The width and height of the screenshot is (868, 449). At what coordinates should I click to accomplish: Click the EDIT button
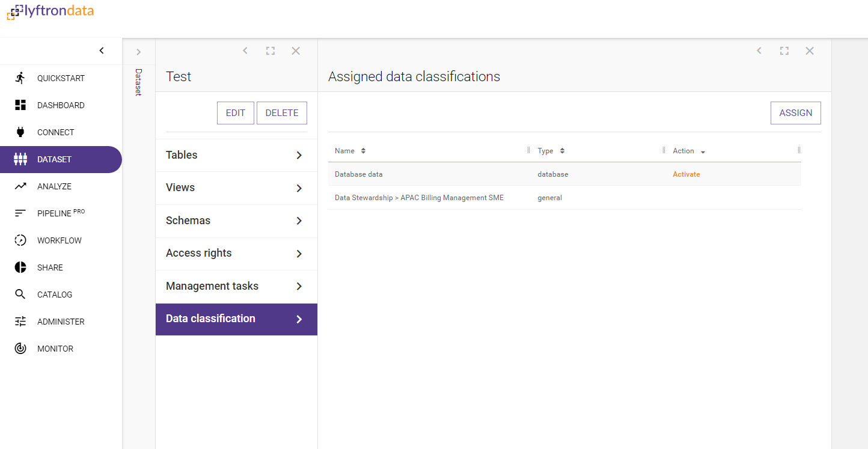pos(236,113)
